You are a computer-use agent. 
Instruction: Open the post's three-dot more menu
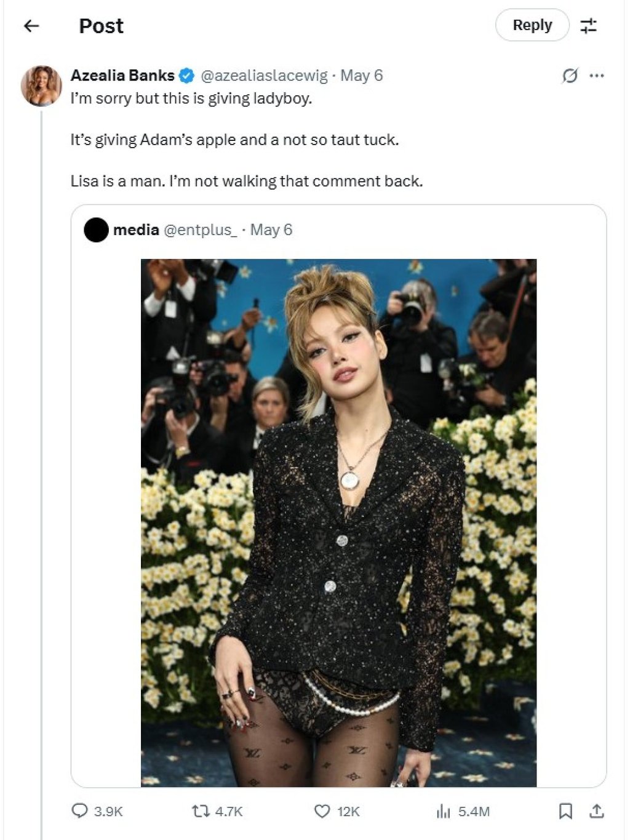click(596, 76)
